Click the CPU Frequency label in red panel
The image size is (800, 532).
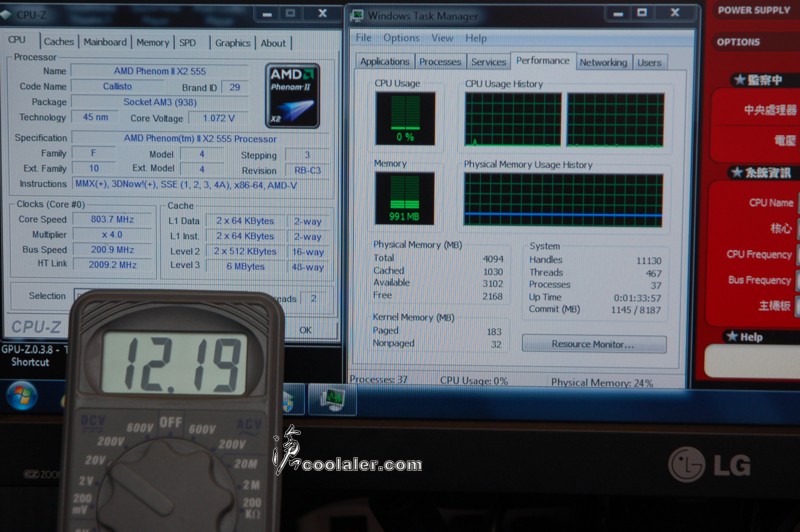(759, 254)
